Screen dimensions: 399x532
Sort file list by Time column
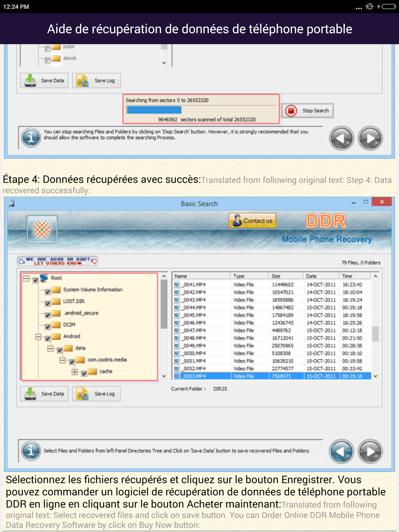(355, 276)
